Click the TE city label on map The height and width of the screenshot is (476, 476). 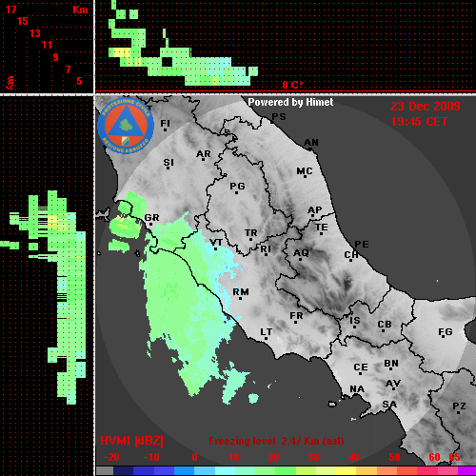(x=322, y=228)
